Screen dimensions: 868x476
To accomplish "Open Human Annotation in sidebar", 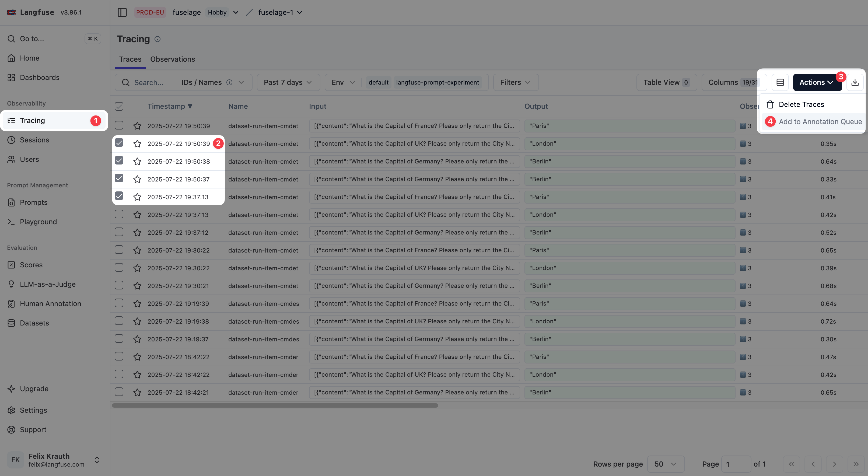I will [50, 303].
